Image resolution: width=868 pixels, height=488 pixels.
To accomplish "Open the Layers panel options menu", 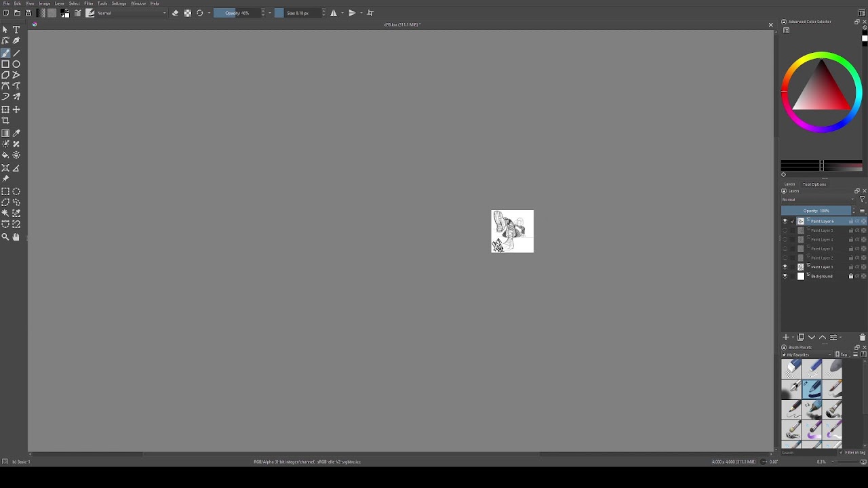I will (x=863, y=211).
